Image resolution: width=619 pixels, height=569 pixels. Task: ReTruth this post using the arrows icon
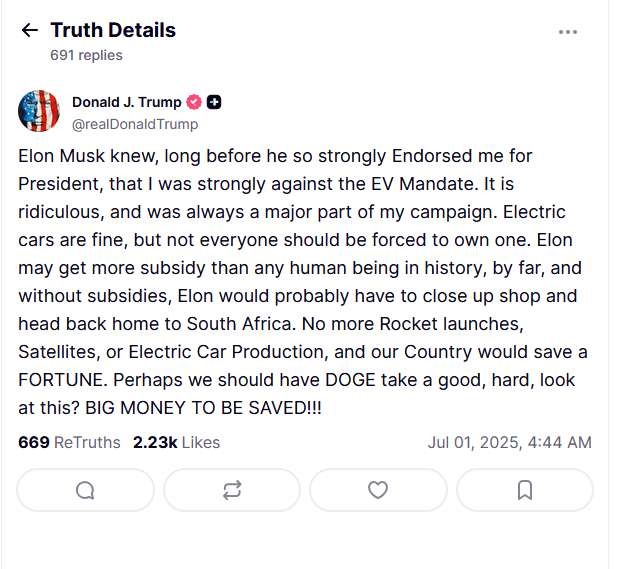[232, 490]
